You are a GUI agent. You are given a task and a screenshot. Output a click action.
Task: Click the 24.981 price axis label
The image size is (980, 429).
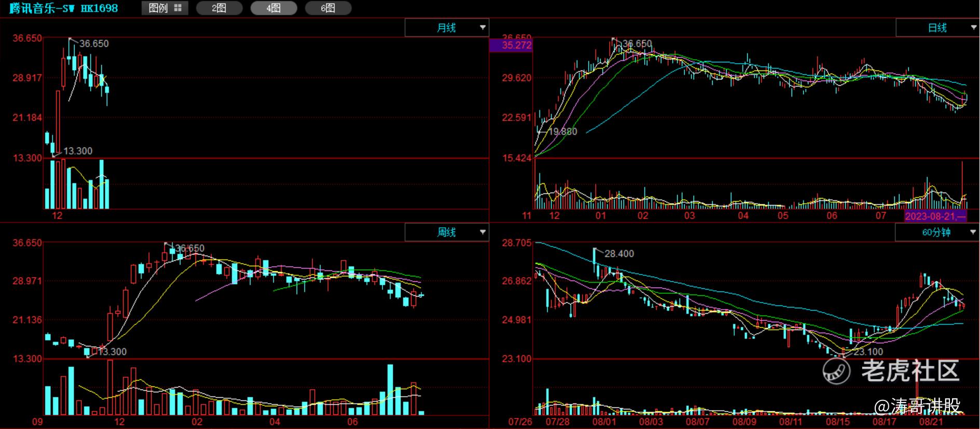(x=517, y=320)
